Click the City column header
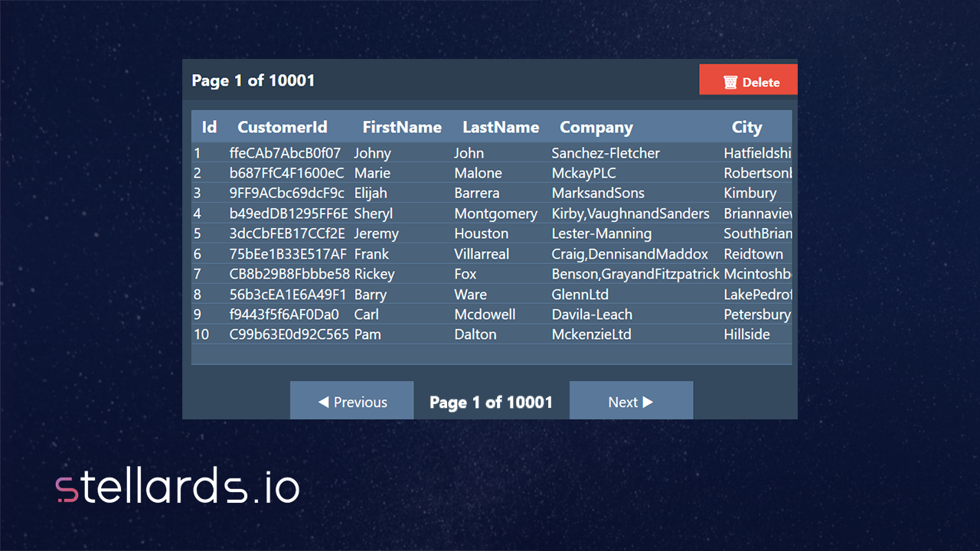The image size is (980, 551). pos(746,127)
